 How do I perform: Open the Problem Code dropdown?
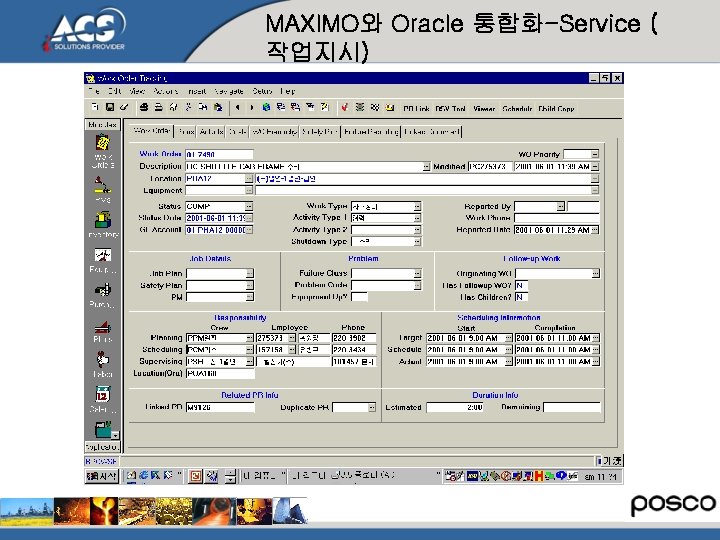tap(417, 285)
